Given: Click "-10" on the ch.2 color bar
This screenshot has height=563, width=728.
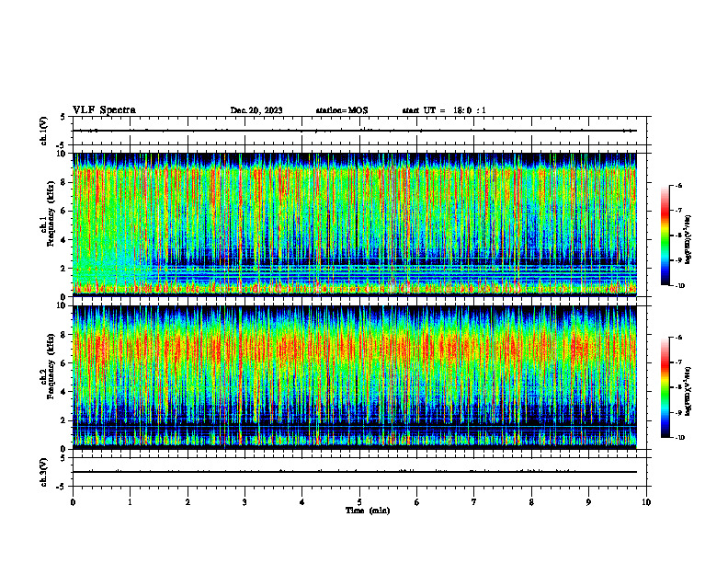Looking at the screenshot, I should [679, 438].
